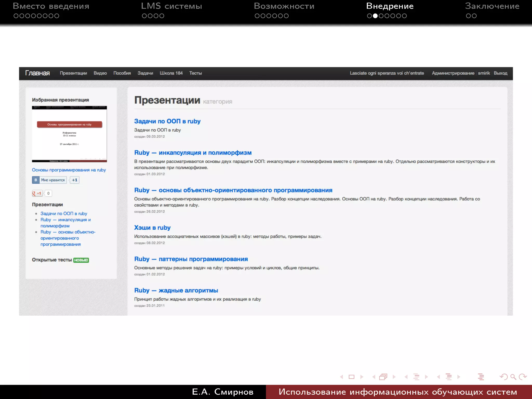Click 'Lasciate ogni speranza voi ch'entrate' navbar text
Image resolution: width=532 pixels, height=399 pixels.
pyautogui.click(x=387, y=73)
